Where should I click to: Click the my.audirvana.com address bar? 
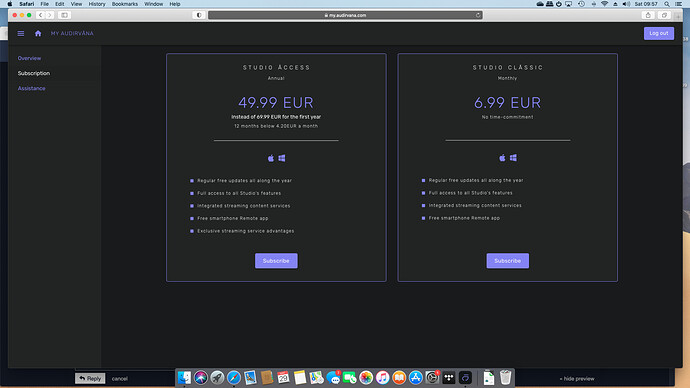point(345,15)
